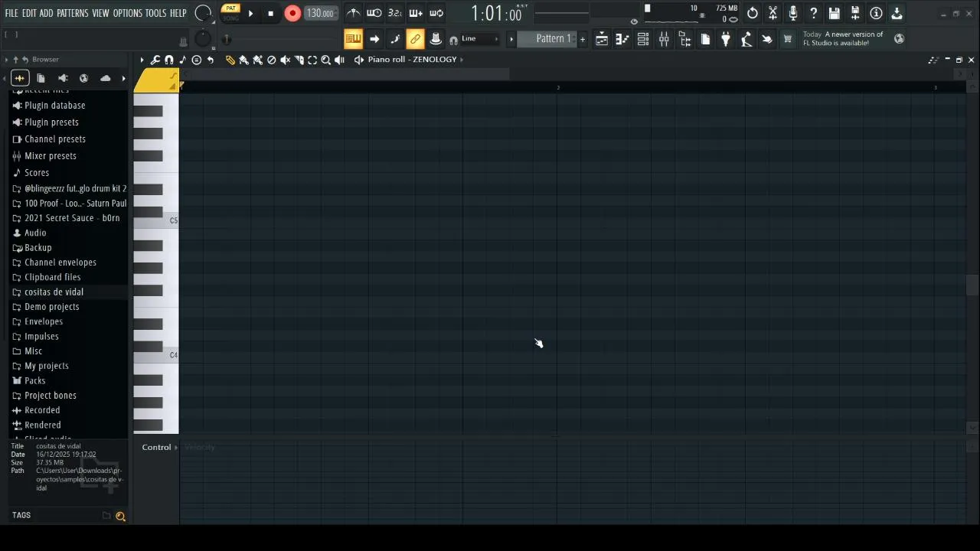980x551 pixels.
Task: Open the PATTERNS menu
Action: point(72,13)
